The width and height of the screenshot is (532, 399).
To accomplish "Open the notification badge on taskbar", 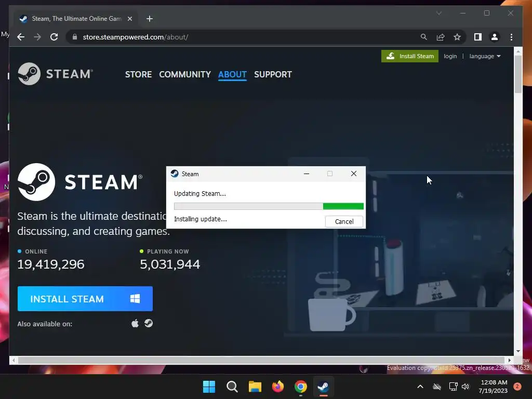I will point(517,387).
